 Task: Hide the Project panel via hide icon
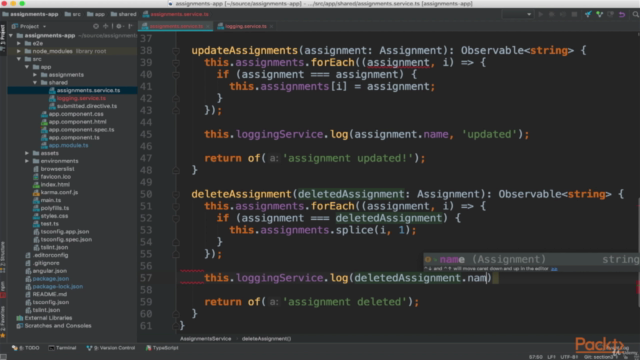pos(131,26)
